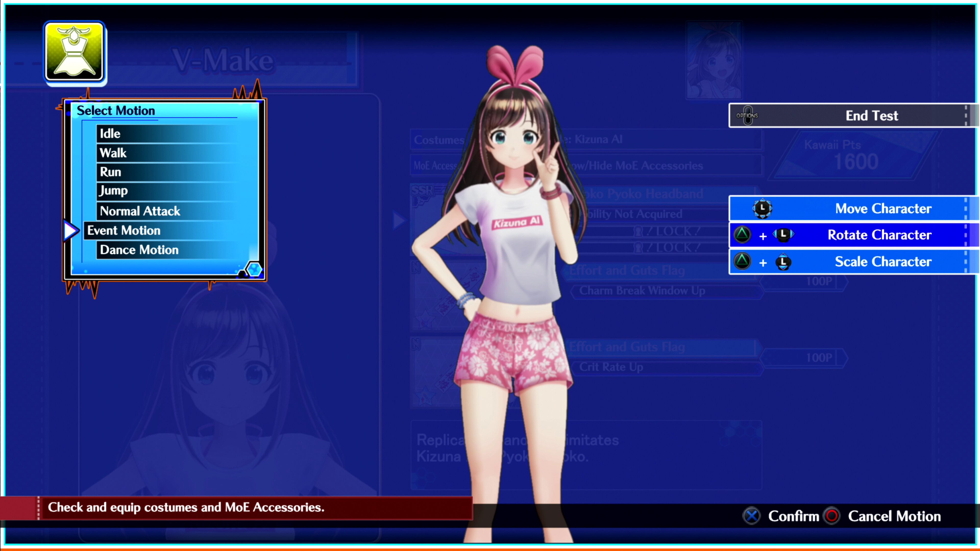Click the left-stick icon for Move Character

click(762, 208)
